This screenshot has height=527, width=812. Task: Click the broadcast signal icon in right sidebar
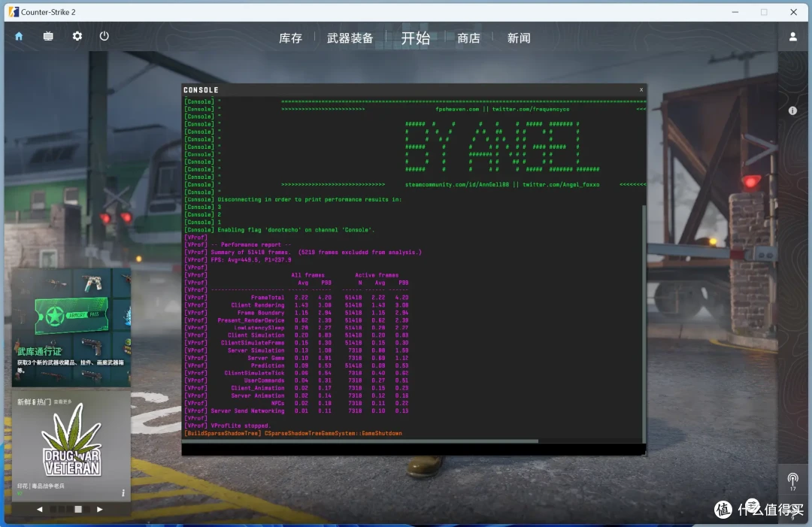tap(793, 480)
